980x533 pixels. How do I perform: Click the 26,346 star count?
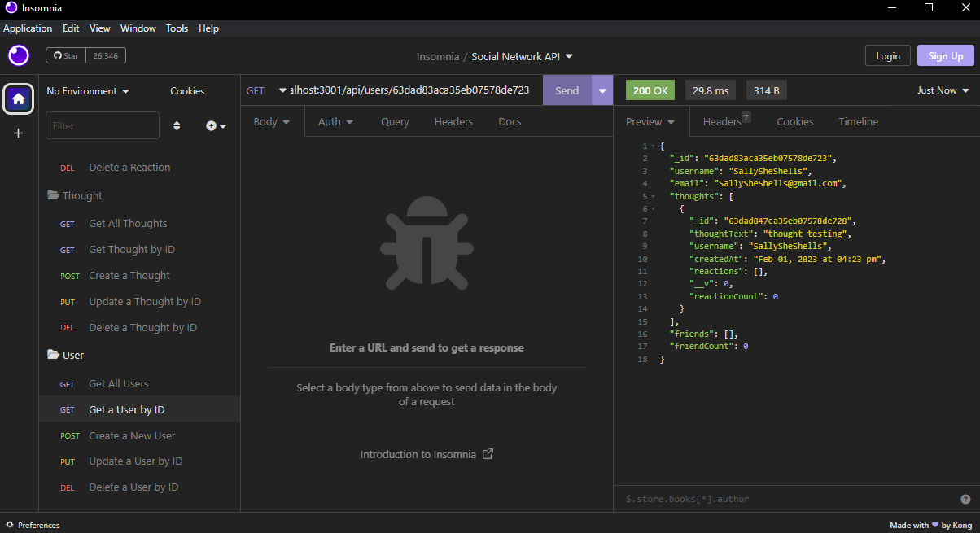(x=106, y=56)
